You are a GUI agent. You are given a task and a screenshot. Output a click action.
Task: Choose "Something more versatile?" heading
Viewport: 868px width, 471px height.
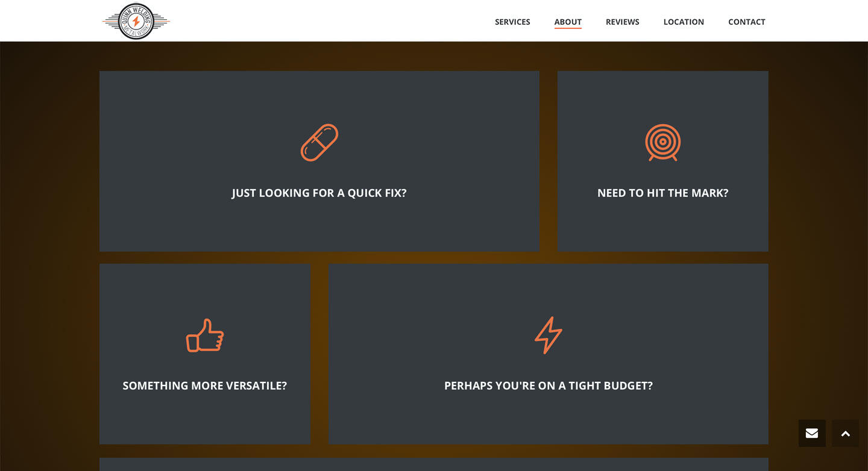click(x=205, y=386)
